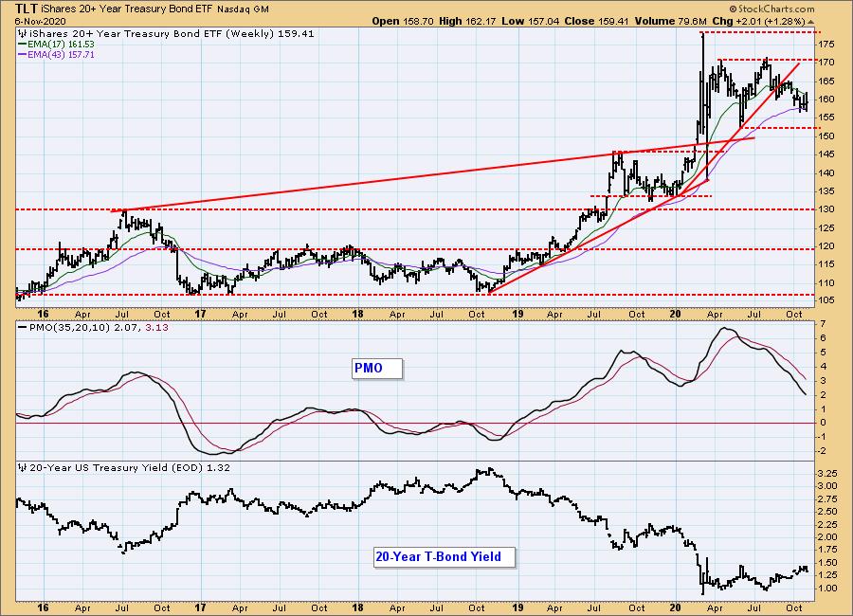
Task: Click the price bar icon beside the Weekly legend
Action: click(22, 34)
